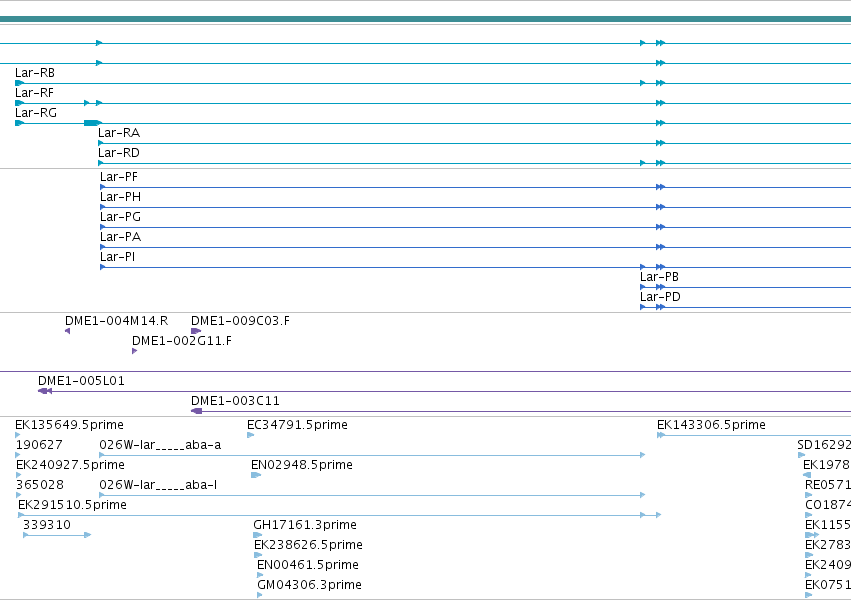Select the 026W-lar_____aba-l feature label

(x=158, y=486)
